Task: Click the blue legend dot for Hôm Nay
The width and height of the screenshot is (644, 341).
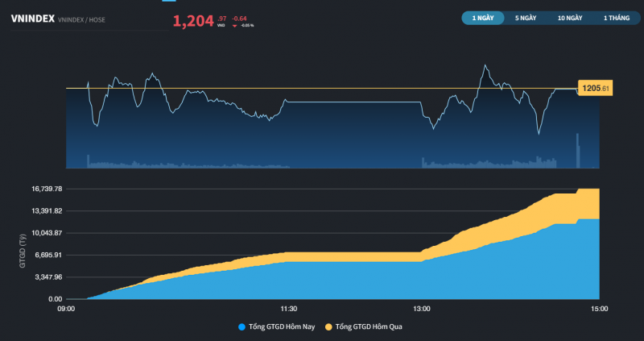Action: click(x=242, y=326)
